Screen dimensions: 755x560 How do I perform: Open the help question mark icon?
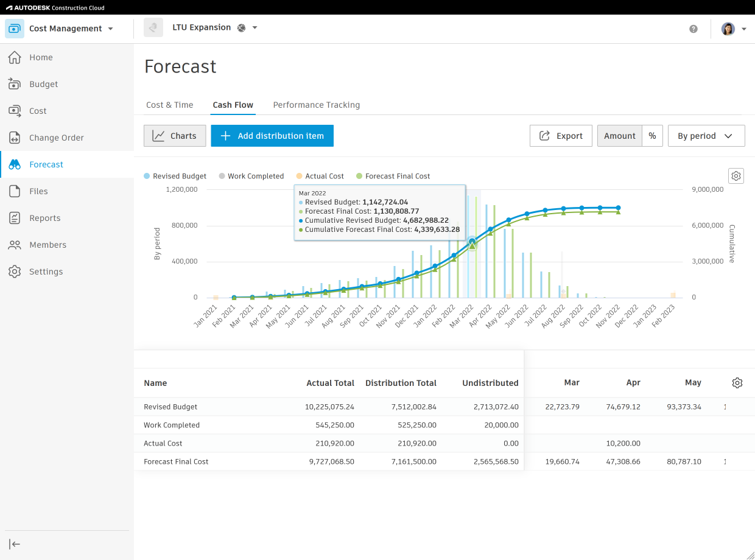click(694, 29)
